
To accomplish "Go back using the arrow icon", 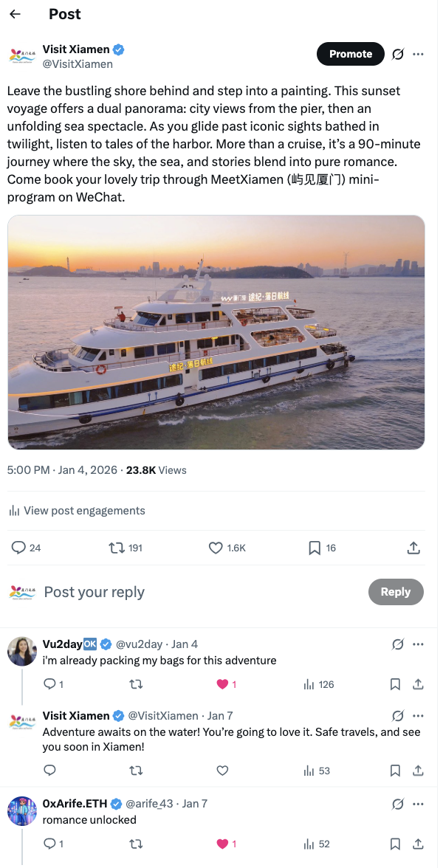I will (x=15, y=14).
